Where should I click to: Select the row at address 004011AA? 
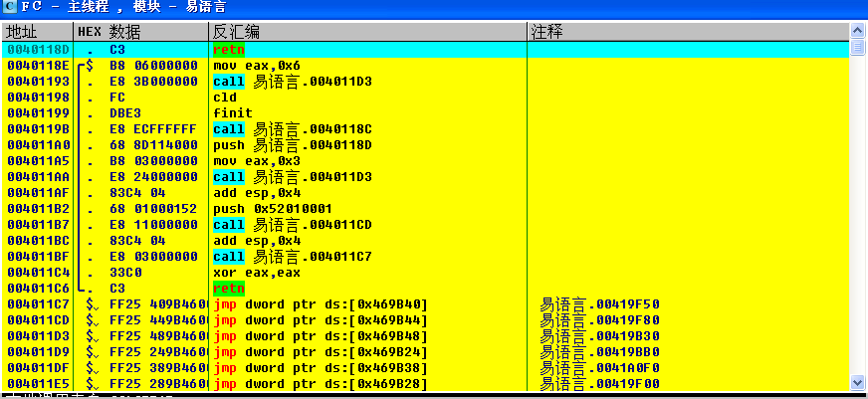pyautogui.click(x=425, y=177)
